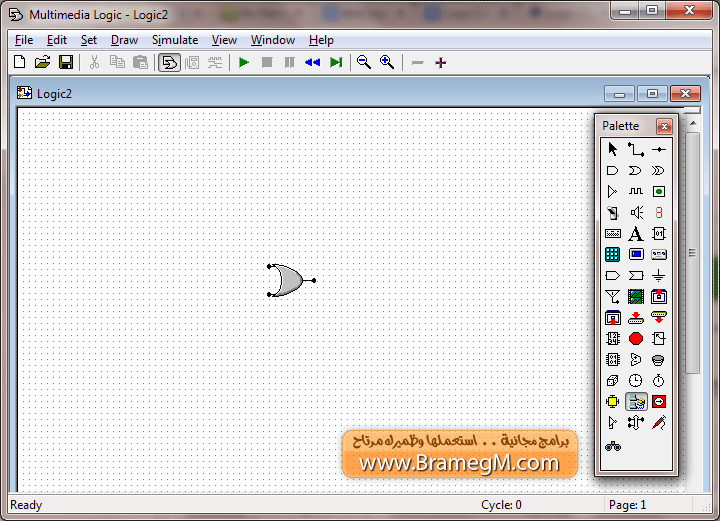Select the letter A text tool
This screenshot has height=521, width=720.
tap(636, 234)
